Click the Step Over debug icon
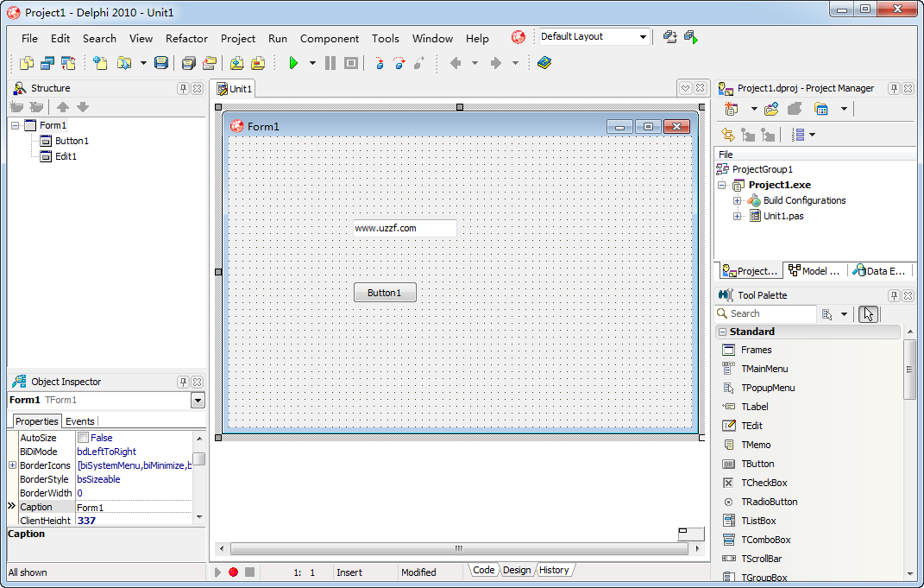 [x=399, y=63]
